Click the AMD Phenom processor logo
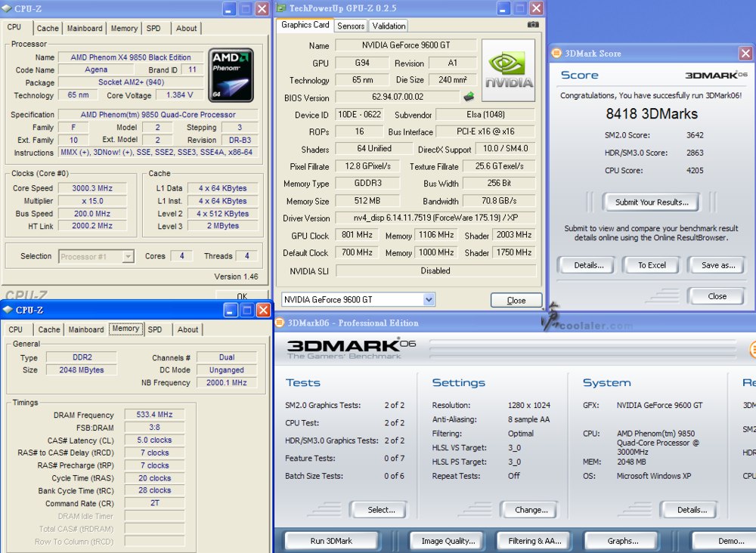 [x=231, y=75]
